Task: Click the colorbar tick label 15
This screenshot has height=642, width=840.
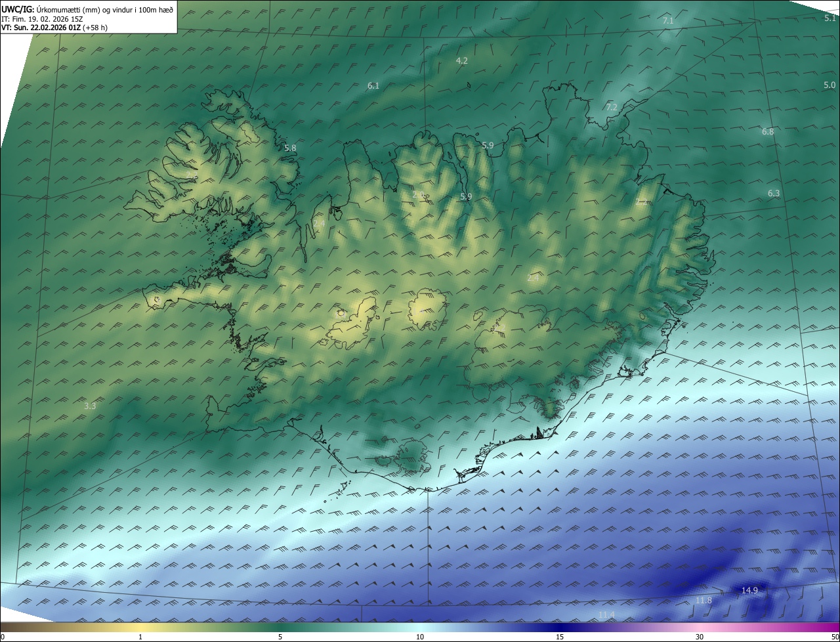Action: coord(560,637)
